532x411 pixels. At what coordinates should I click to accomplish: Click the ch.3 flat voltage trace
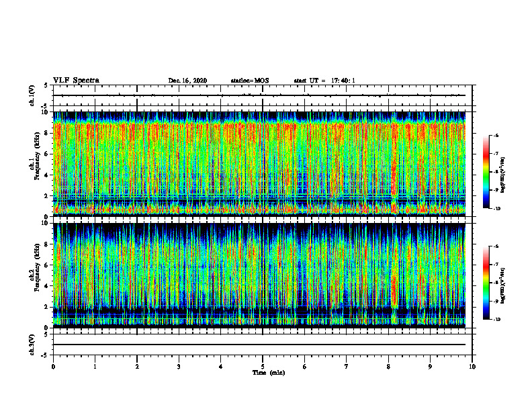tap(259, 345)
